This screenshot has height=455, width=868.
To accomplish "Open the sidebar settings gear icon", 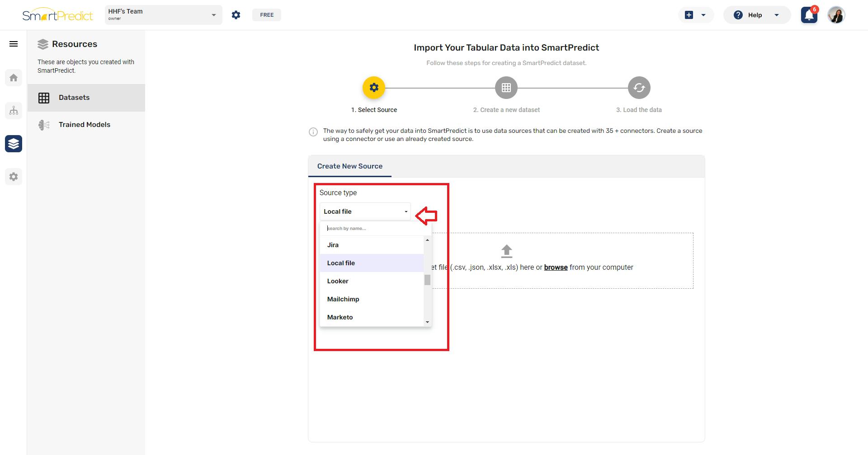I will (x=14, y=177).
